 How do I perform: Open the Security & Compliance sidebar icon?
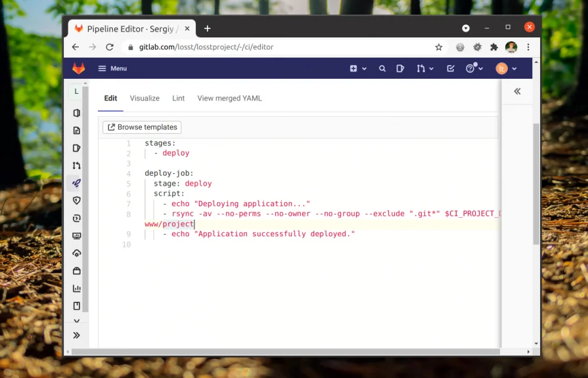[77, 201]
